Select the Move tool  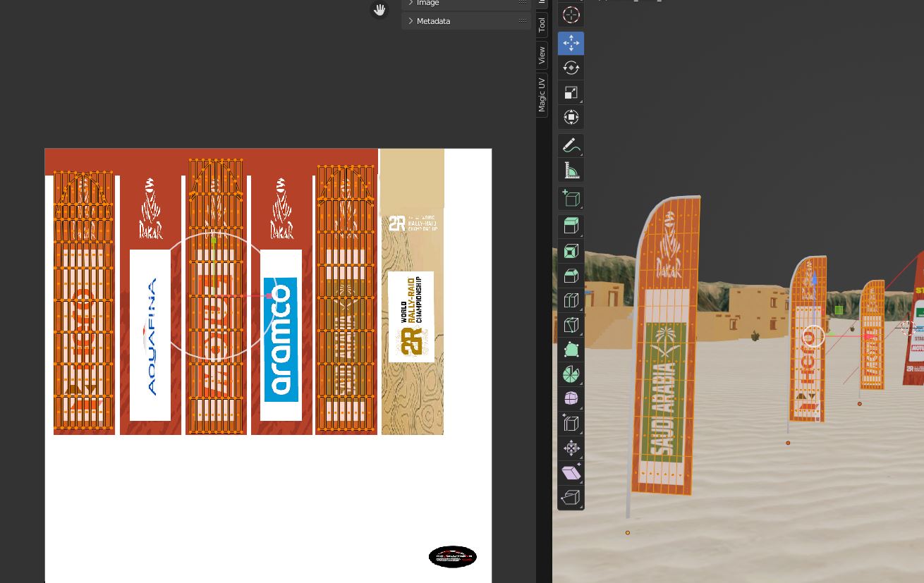(x=571, y=43)
